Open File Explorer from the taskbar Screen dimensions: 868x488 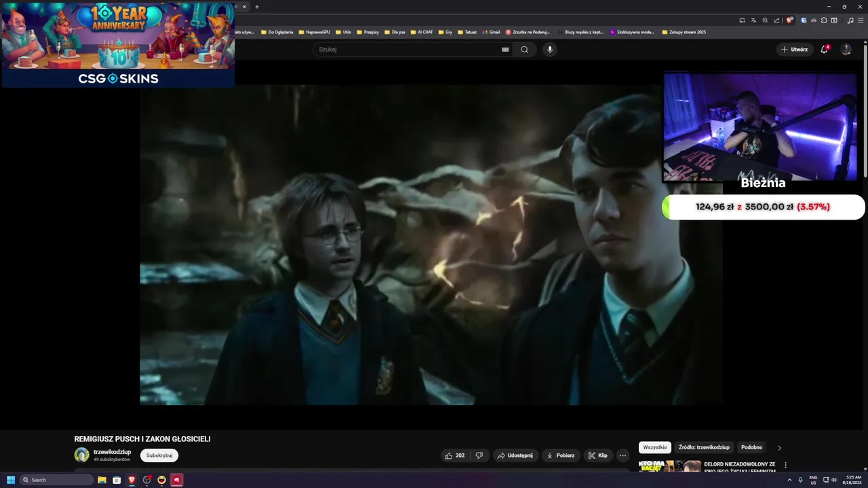[102, 480]
